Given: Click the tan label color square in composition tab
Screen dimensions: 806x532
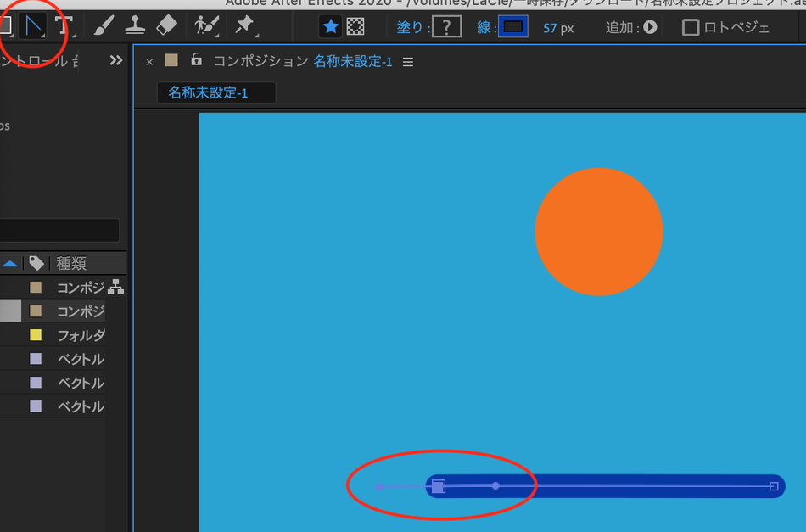Looking at the screenshot, I should click(171, 60).
